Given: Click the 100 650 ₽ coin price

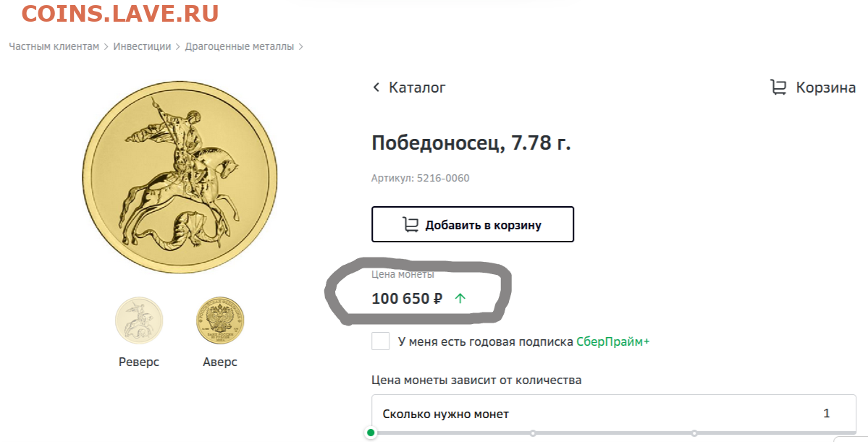Looking at the screenshot, I should (407, 298).
